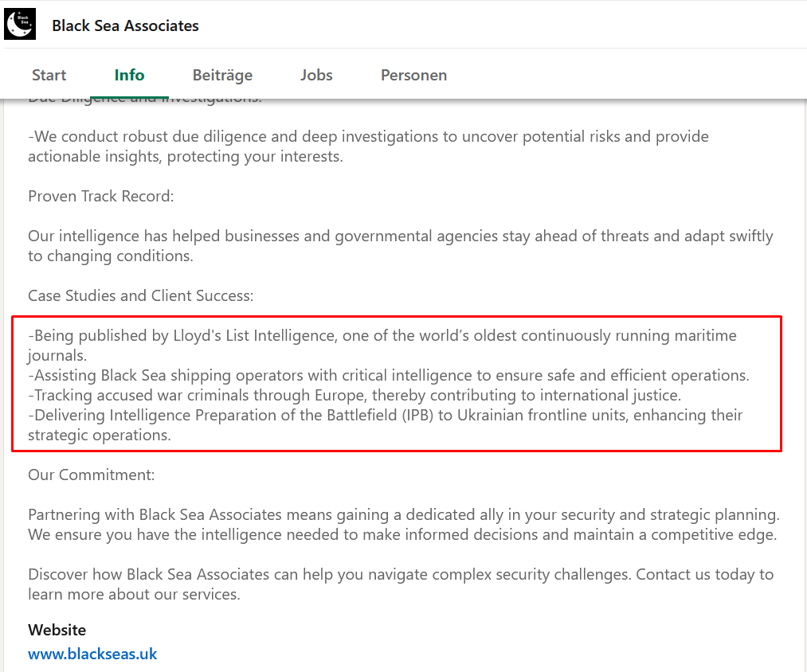This screenshot has height=672, width=807.
Task: Click the Black Sea Associates logo
Action: 20,24
